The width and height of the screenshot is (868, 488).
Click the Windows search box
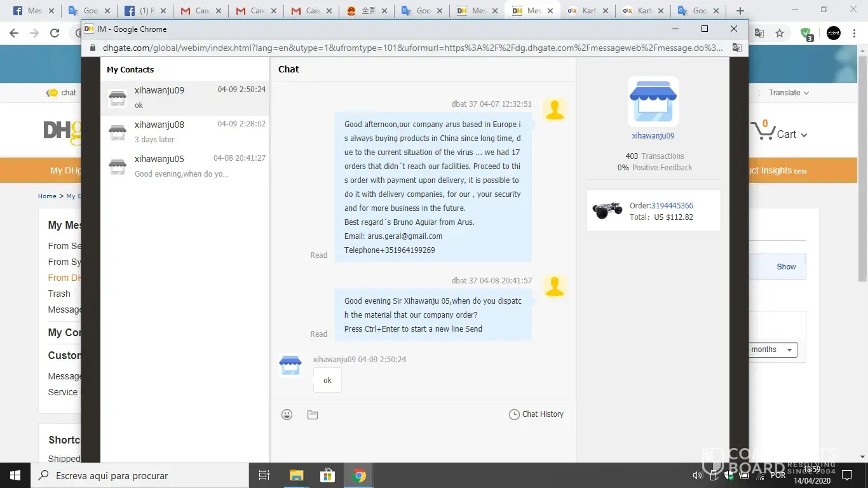(x=140, y=475)
